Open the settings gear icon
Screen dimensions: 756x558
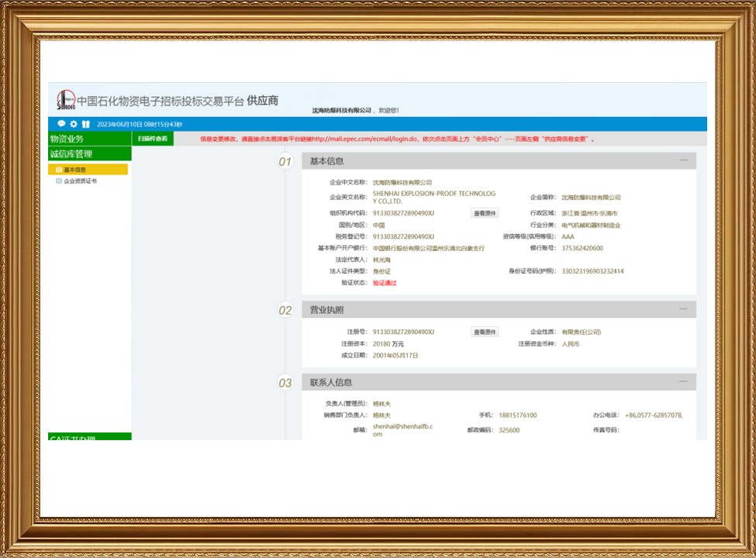pos(74,124)
